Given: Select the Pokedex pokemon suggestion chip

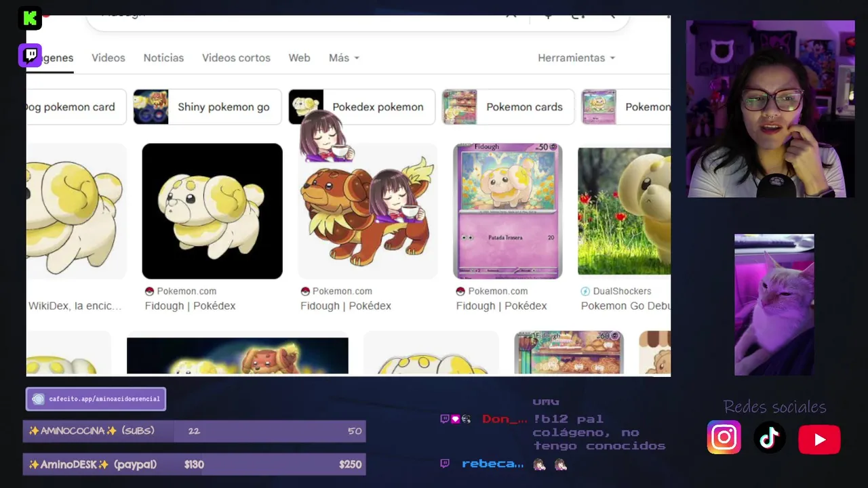Looking at the screenshot, I should (361, 107).
